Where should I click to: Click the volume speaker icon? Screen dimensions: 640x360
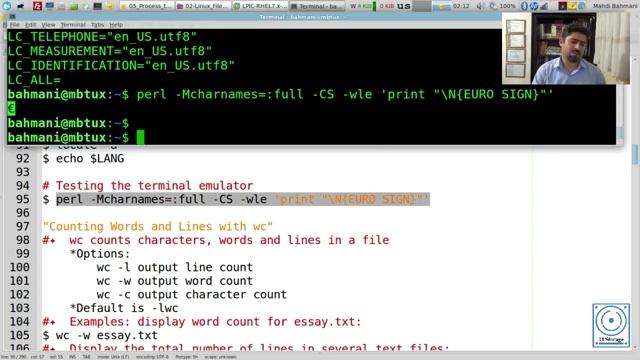coord(480,6)
